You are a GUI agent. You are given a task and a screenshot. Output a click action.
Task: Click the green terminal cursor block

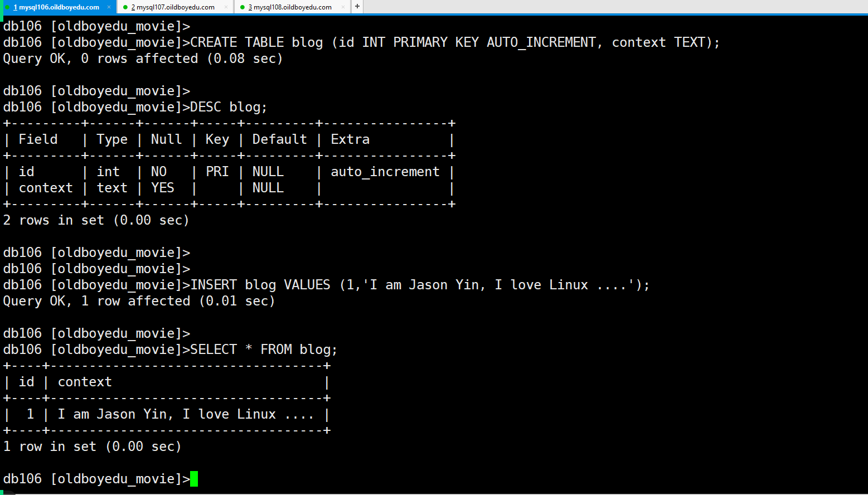point(194,479)
